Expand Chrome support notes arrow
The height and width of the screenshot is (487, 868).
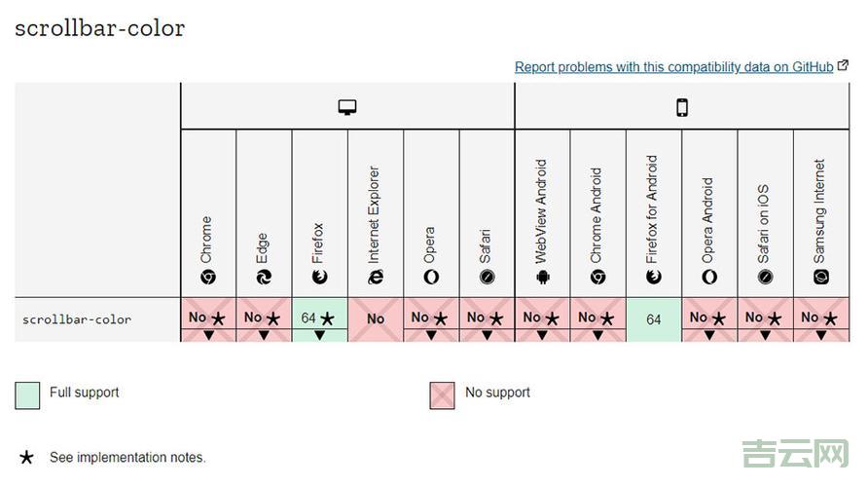click(207, 335)
